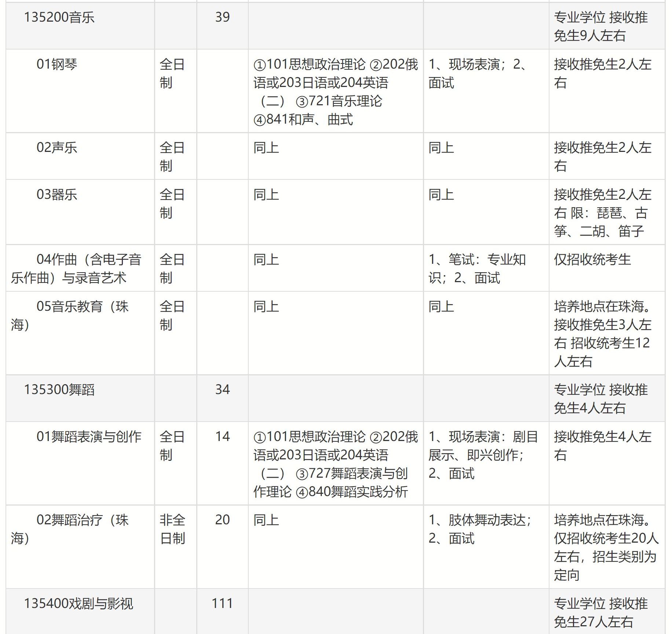Click retest content 肢体舞动表达；2、面试
The width and height of the screenshot is (672, 634).
click(x=480, y=529)
